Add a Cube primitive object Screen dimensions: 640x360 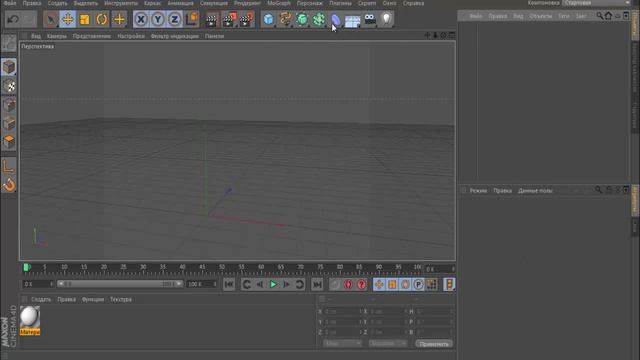pyautogui.click(x=268, y=19)
